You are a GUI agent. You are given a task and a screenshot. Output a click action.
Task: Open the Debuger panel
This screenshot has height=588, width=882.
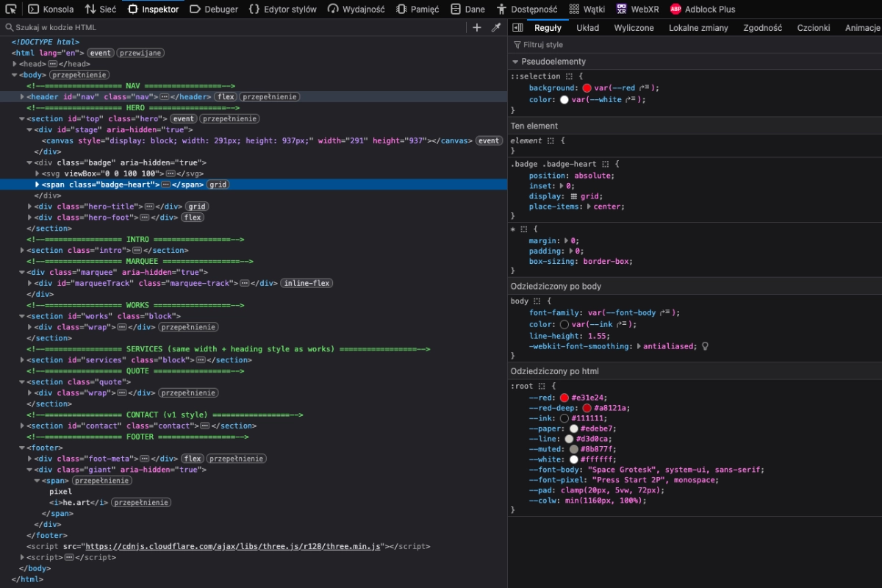214,9
